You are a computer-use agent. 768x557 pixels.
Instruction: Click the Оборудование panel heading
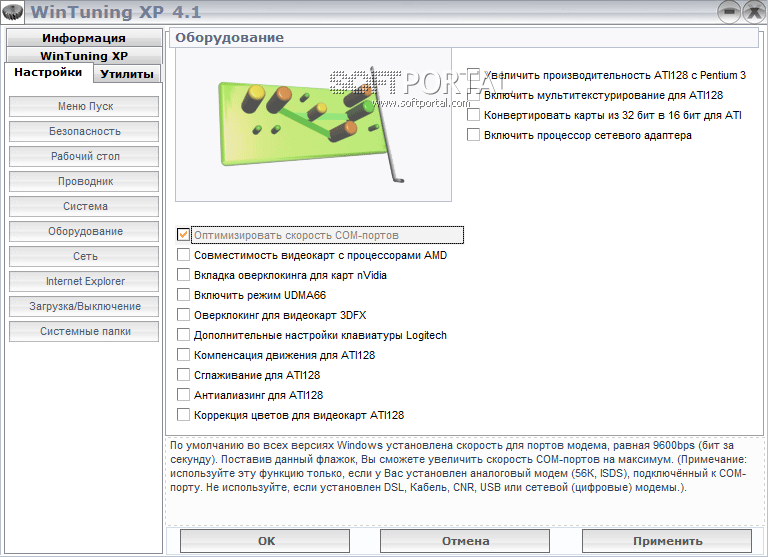(230, 38)
